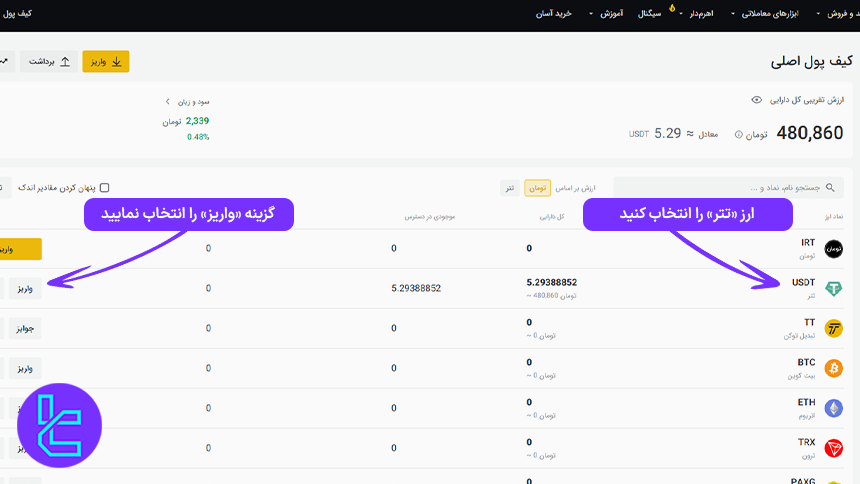Click the موجودی در دسترس column header
Viewport: 860px width, 484px height.
point(429,217)
